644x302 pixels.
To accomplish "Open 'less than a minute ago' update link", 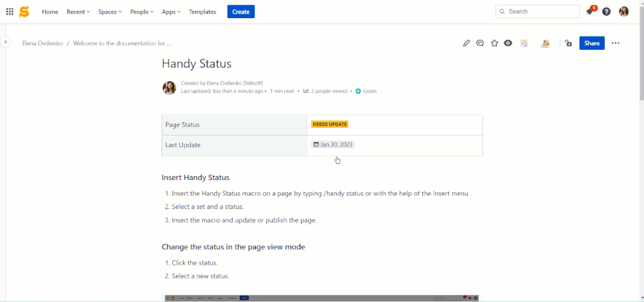I will 238,91.
